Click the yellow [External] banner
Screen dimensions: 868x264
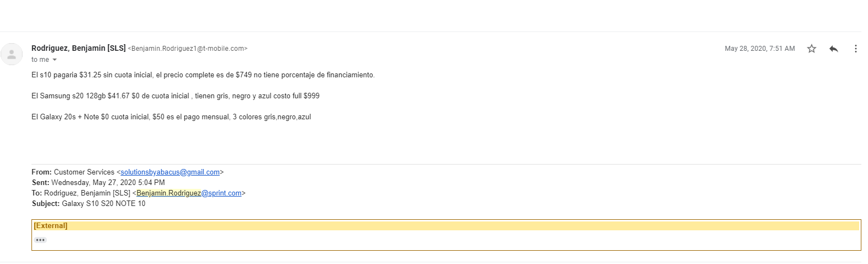(446, 226)
